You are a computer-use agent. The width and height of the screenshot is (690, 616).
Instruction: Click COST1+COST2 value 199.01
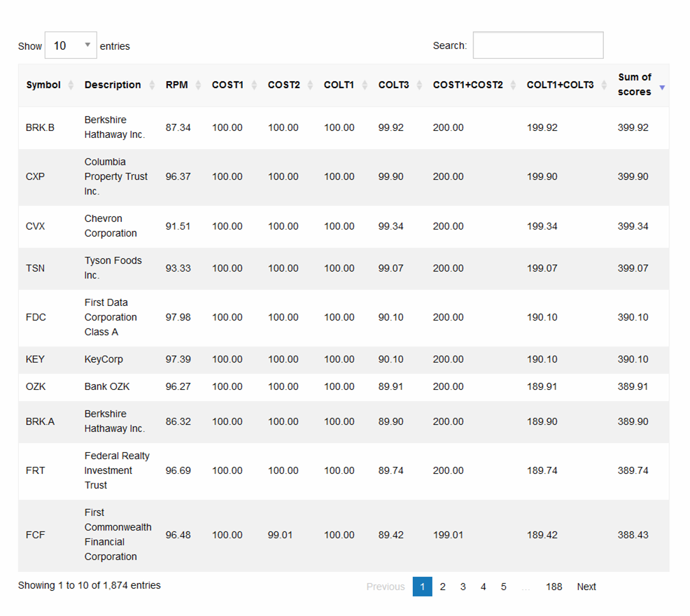448,535
